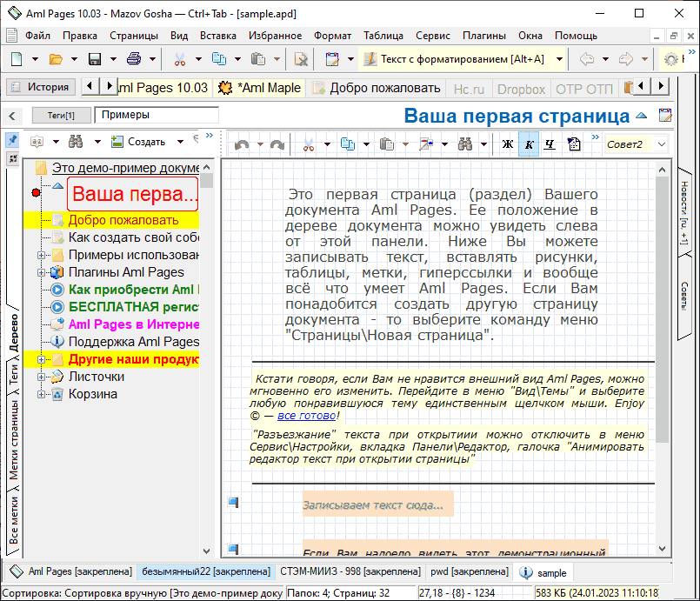This screenshot has width=700, height=601.
Task: Click the 'Примеры' tags input field
Action: [157, 115]
